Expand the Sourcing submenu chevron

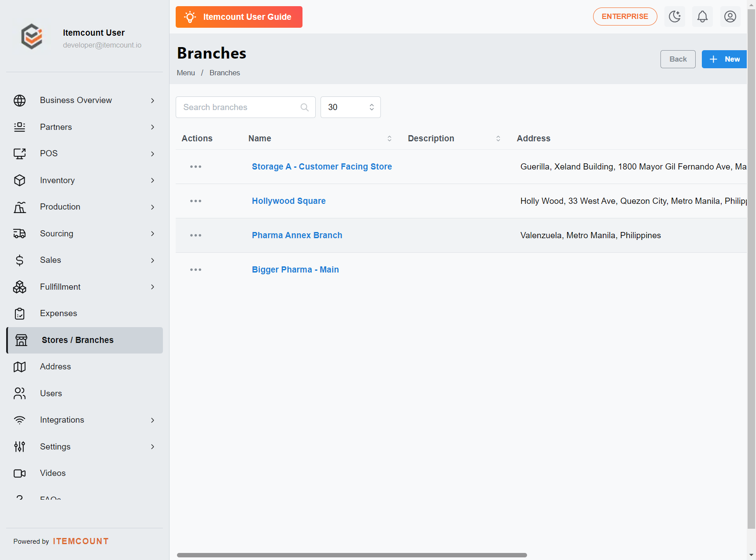coord(152,234)
